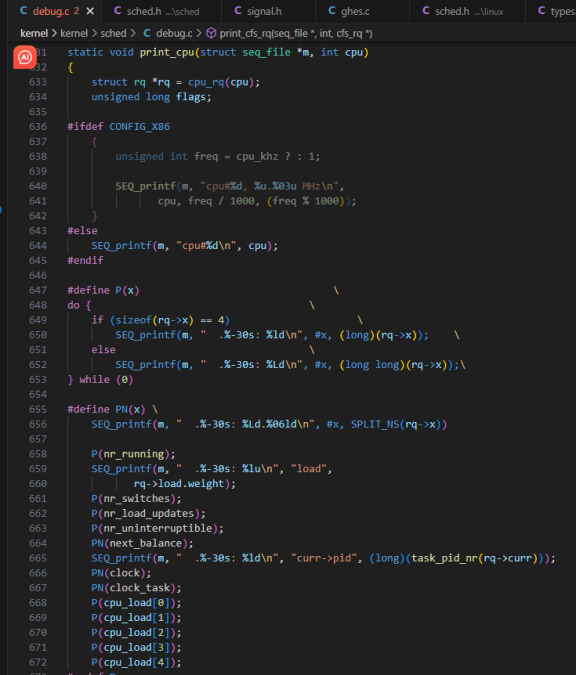Click the C icon before debug.c in breadcrumb
This screenshot has height=675, width=576.
point(147,33)
